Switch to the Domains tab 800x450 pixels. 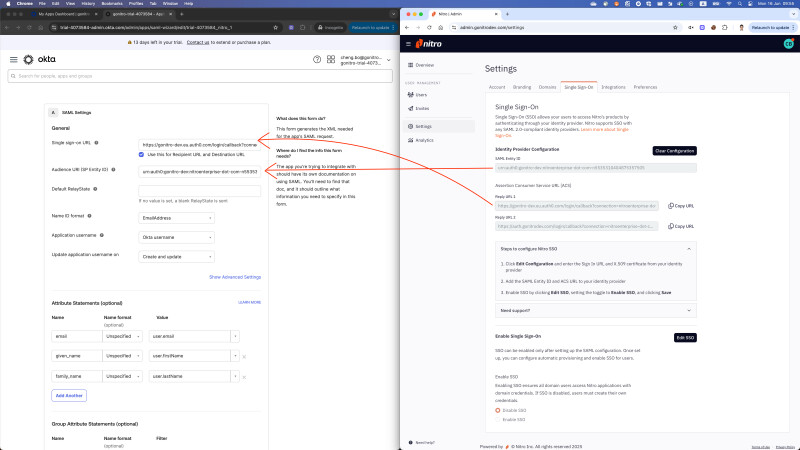[x=547, y=87]
